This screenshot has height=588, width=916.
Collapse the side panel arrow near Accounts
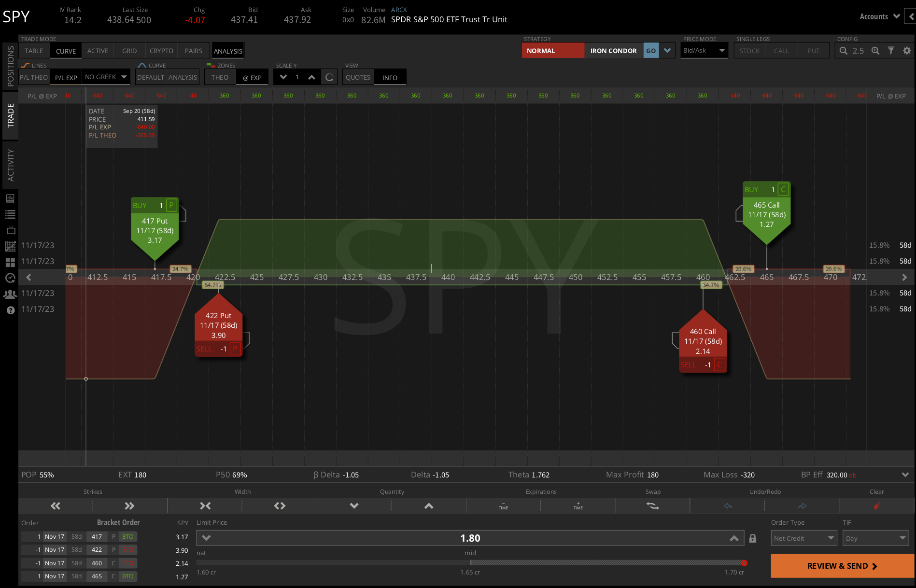911,16
